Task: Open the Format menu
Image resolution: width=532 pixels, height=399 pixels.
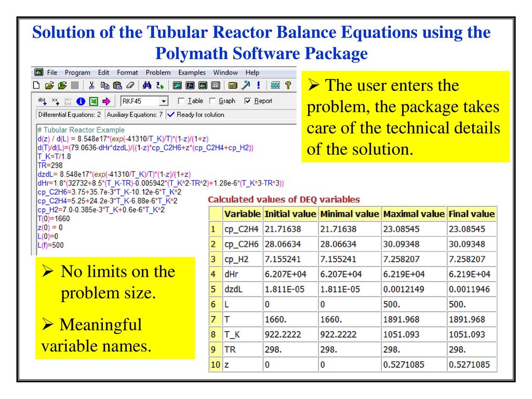Action: [127, 72]
